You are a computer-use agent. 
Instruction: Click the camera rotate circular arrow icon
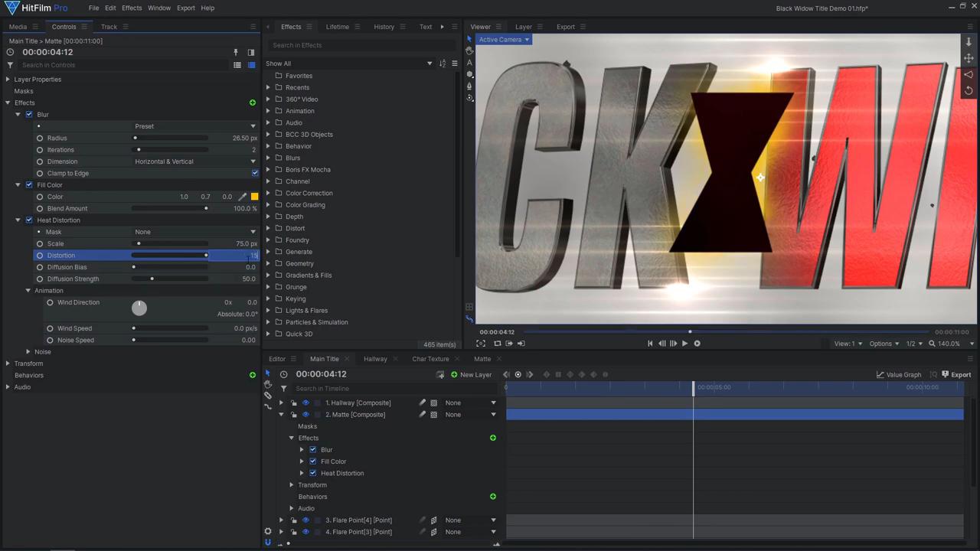(969, 90)
